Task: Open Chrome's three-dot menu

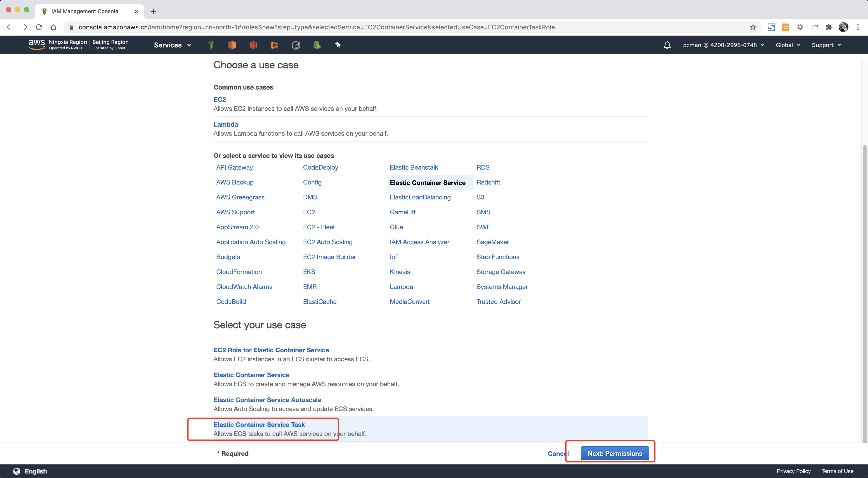Action: tap(858, 27)
